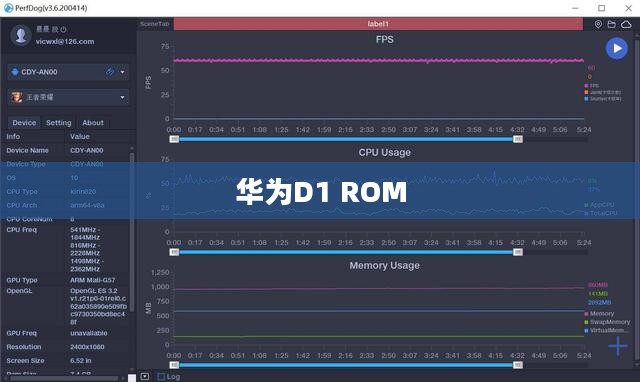
Task: Toggle the SwapMemory legend entry
Action: click(x=607, y=322)
